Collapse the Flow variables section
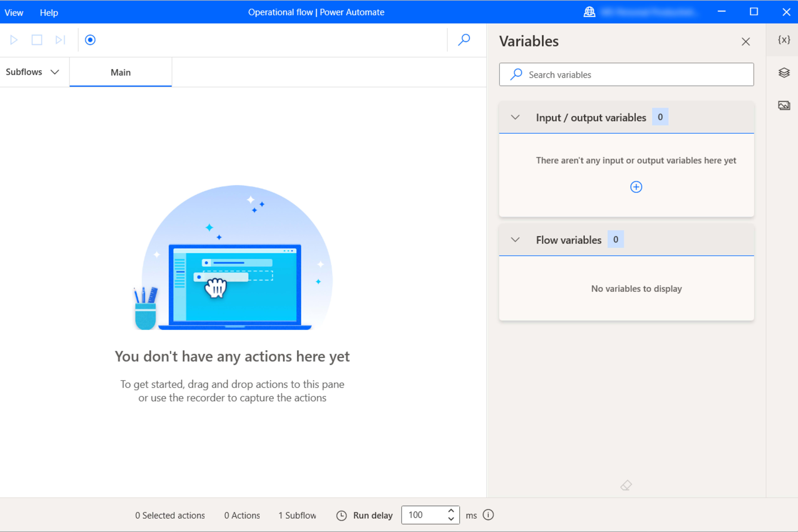This screenshot has width=798, height=532. point(515,240)
